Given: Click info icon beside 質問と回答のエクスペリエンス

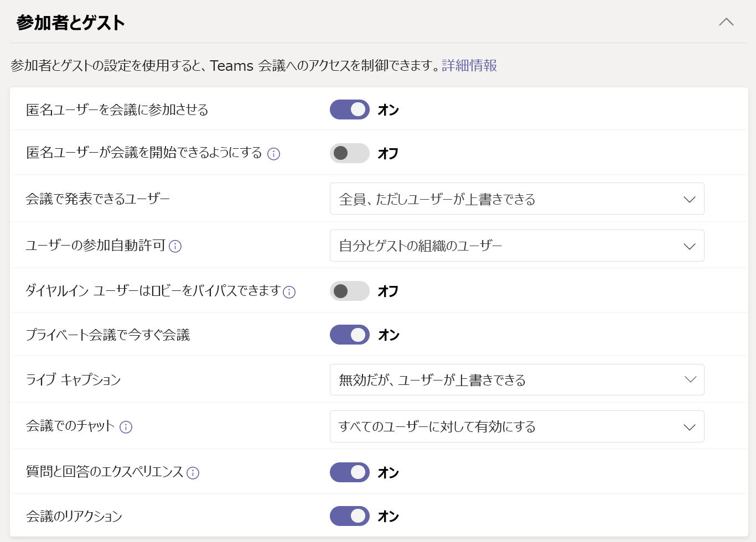Looking at the screenshot, I should 193,473.
